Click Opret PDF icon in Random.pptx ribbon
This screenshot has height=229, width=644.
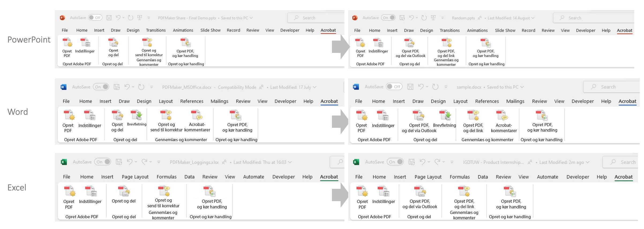[x=360, y=43]
